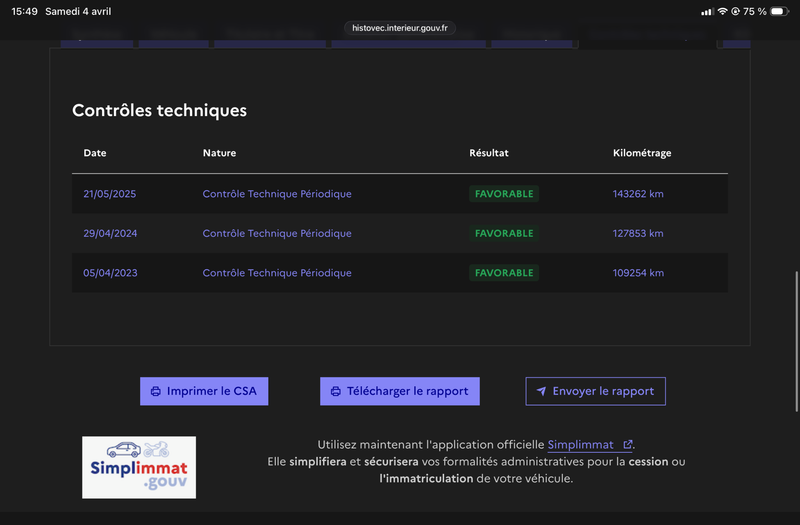Tap the battery indicator showing 75 %

[x=781, y=11]
